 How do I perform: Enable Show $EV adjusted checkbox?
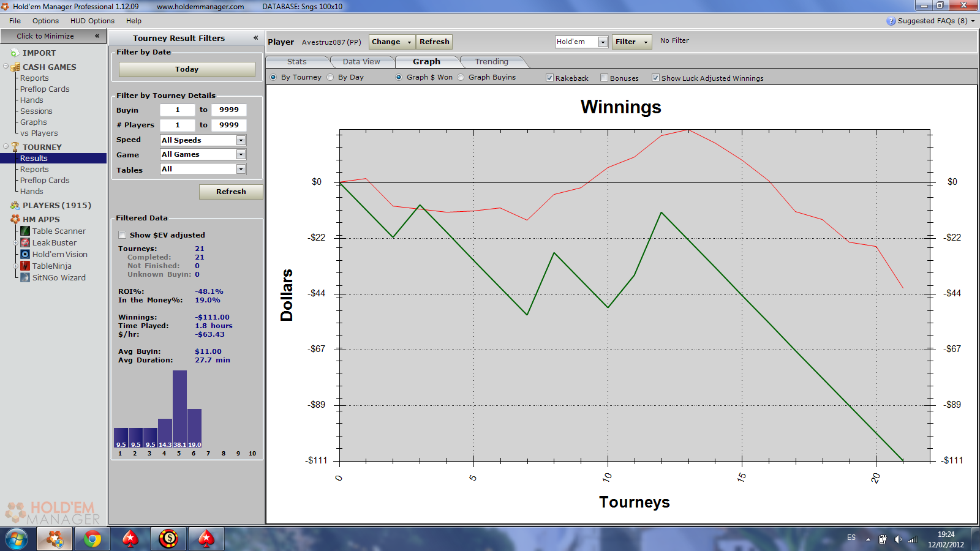pos(122,235)
